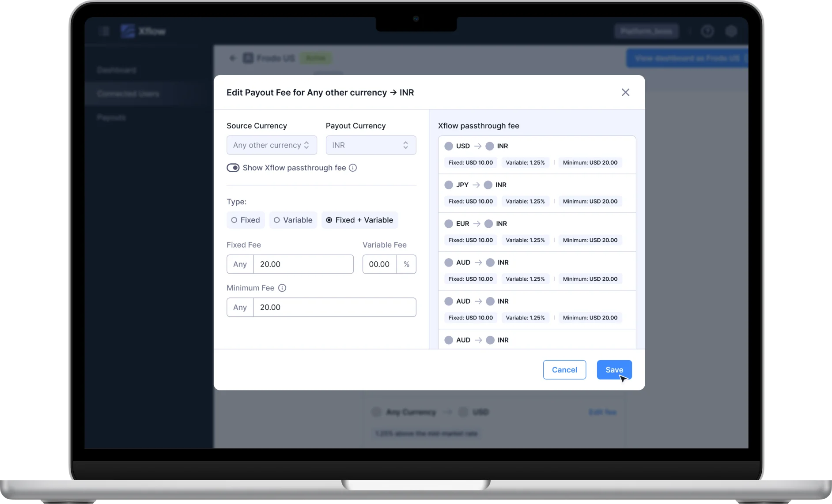The height and width of the screenshot is (504, 832).
Task: Click the info icon next to Minimum Fee
Action: click(282, 288)
